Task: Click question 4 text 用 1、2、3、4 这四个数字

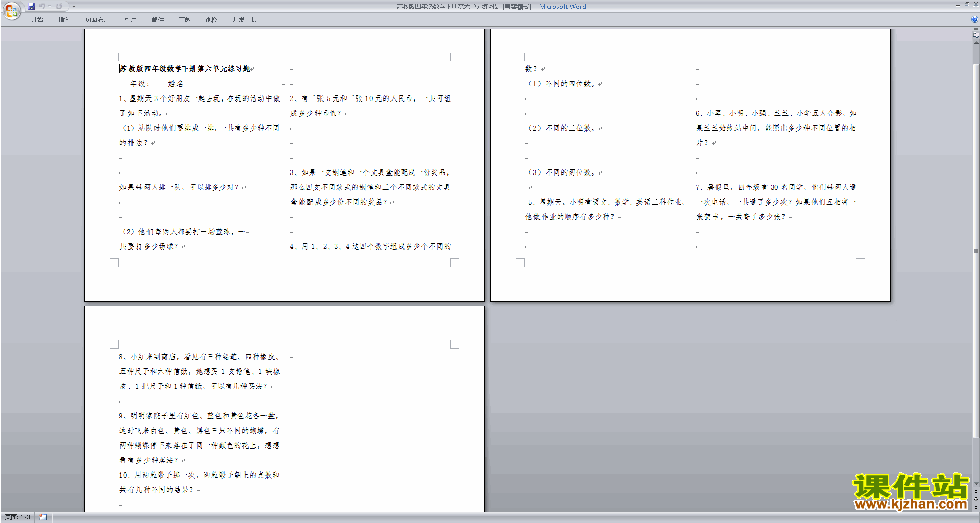Action: tap(371, 246)
